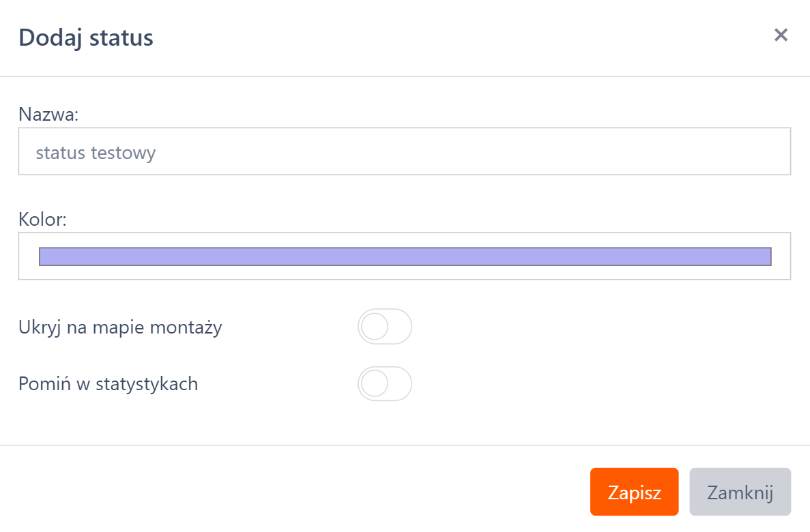Click the X icon in dialog header
The height and width of the screenshot is (532, 810).
(781, 35)
